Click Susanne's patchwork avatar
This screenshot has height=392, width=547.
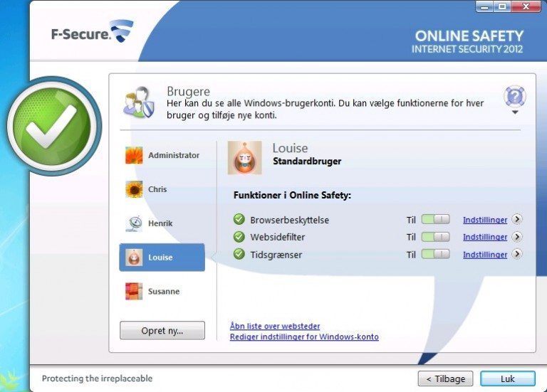pyautogui.click(x=134, y=291)
